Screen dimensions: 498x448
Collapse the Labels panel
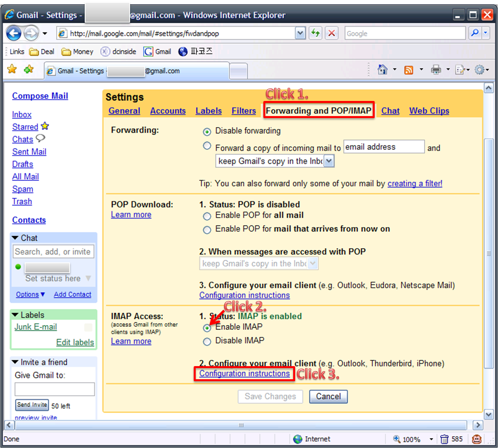pos(15,315)
